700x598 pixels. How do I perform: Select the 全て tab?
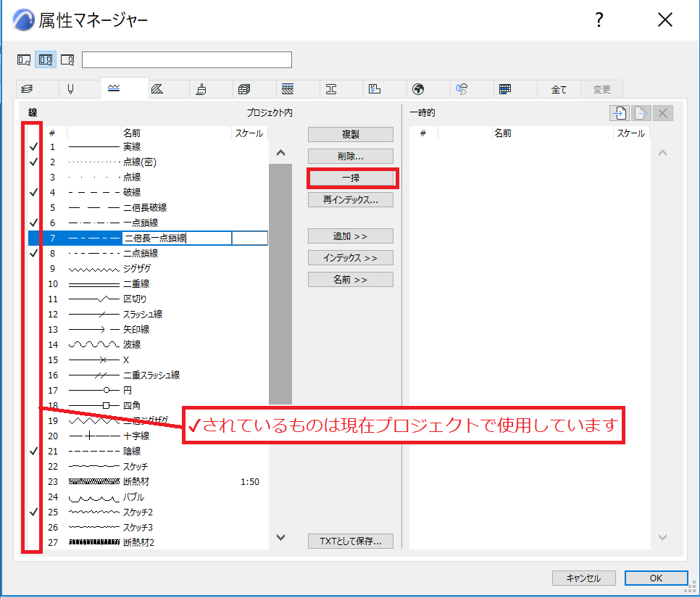pos(559,89)
